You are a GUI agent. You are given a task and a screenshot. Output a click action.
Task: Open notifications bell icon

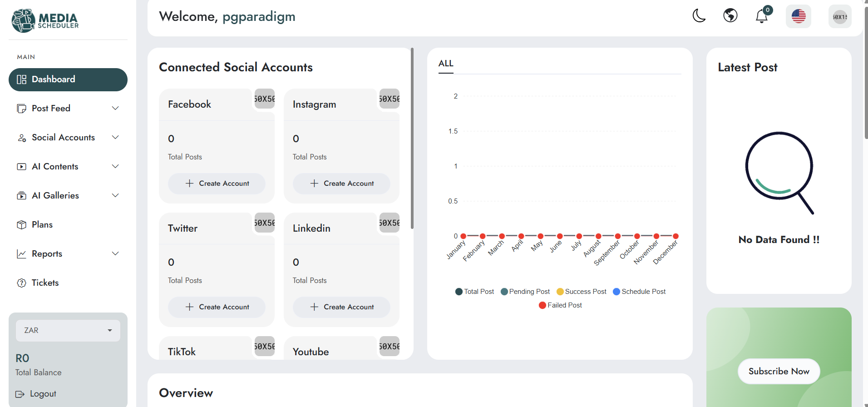762,16
